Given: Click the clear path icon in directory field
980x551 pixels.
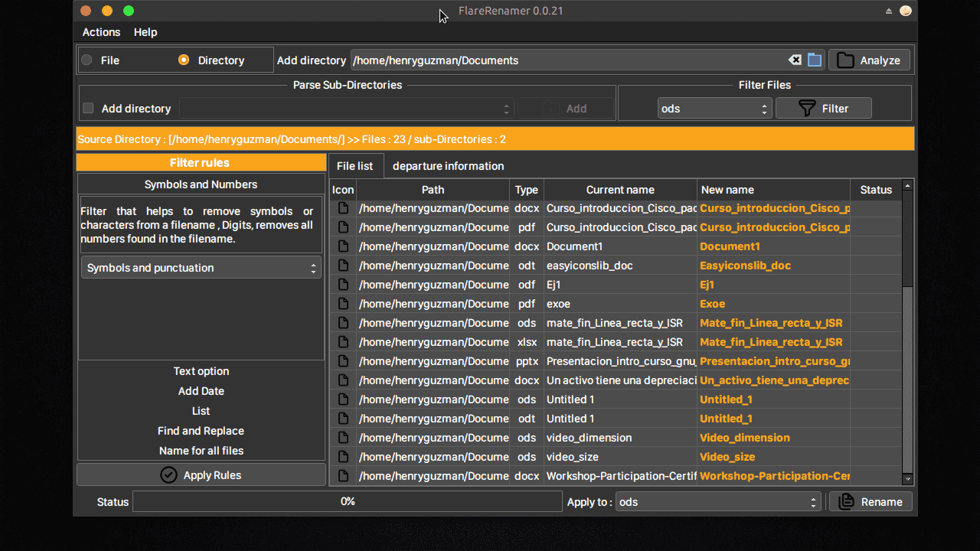Looking at the screenshot, I should click(x=795, y=60).
